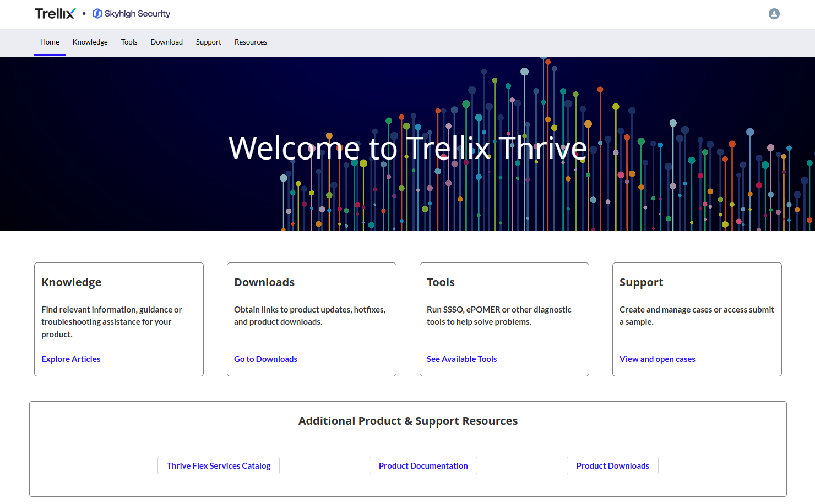Screen dimensions: 815x504
Task: Open View and open cases
Action: click(x=657, y=359)
